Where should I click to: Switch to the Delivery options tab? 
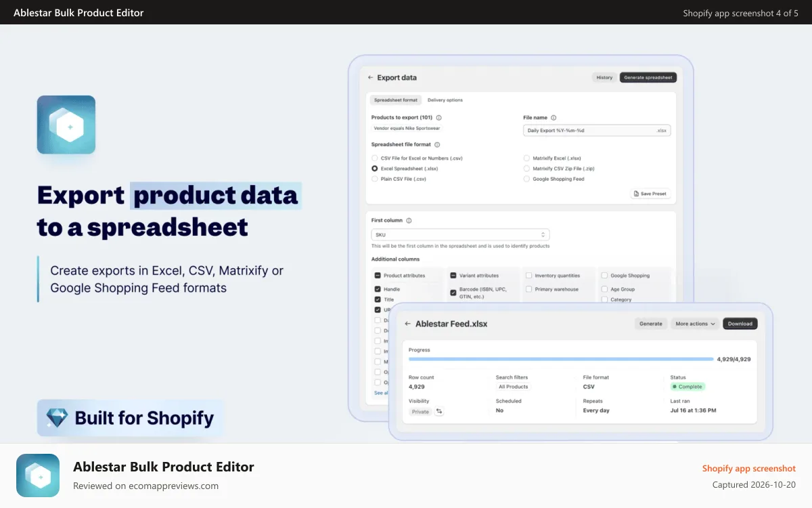pos(445,100)
